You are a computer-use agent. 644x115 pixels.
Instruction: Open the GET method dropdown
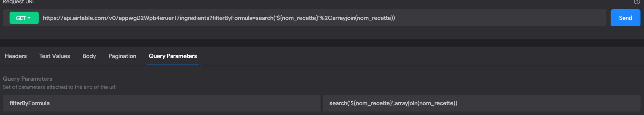click(24, 18)
